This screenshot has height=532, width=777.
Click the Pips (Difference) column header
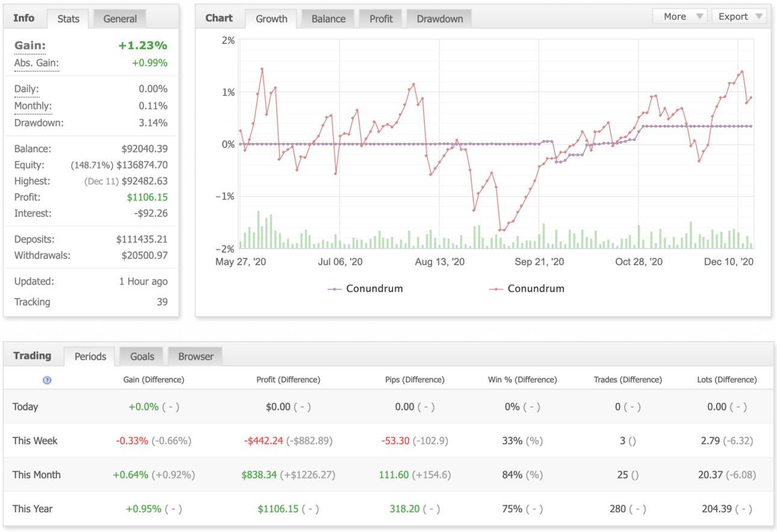point(414,380)
